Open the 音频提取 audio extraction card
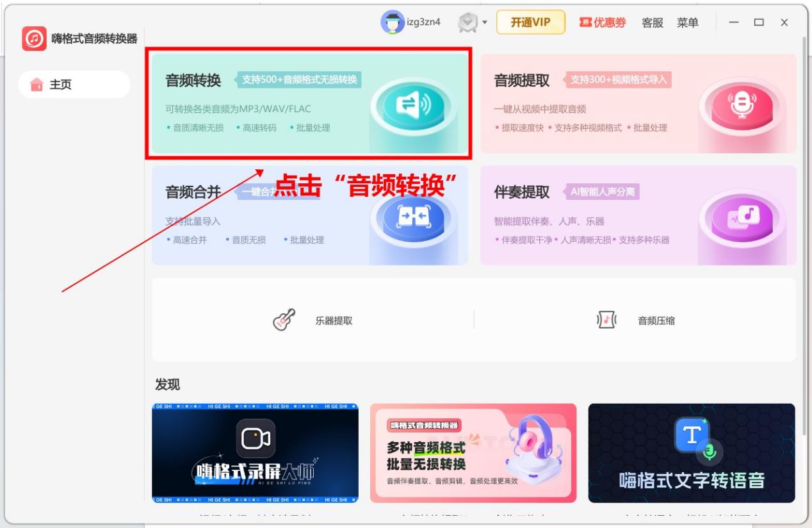The image size is (812, 528). [638, 103]
